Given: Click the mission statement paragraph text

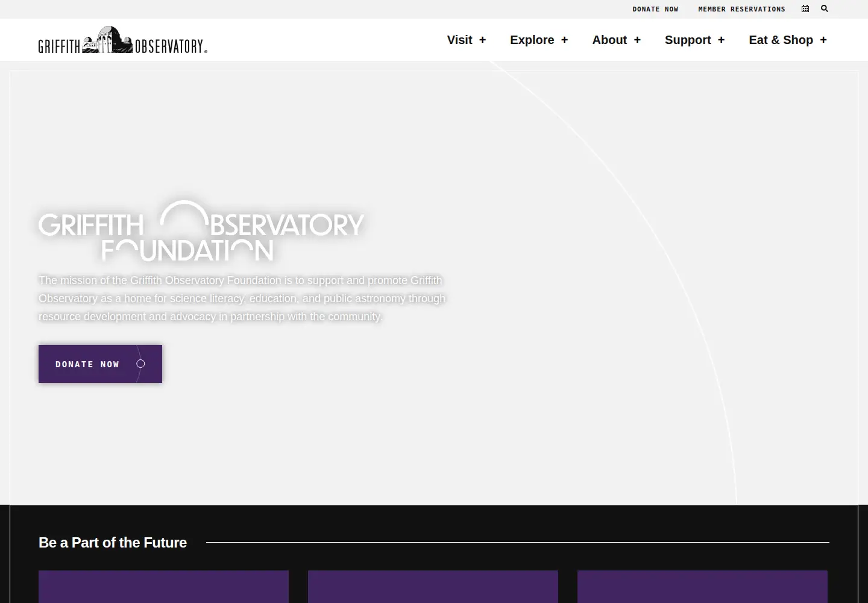Looking at the screenshot, I should [x=242, y=298].
